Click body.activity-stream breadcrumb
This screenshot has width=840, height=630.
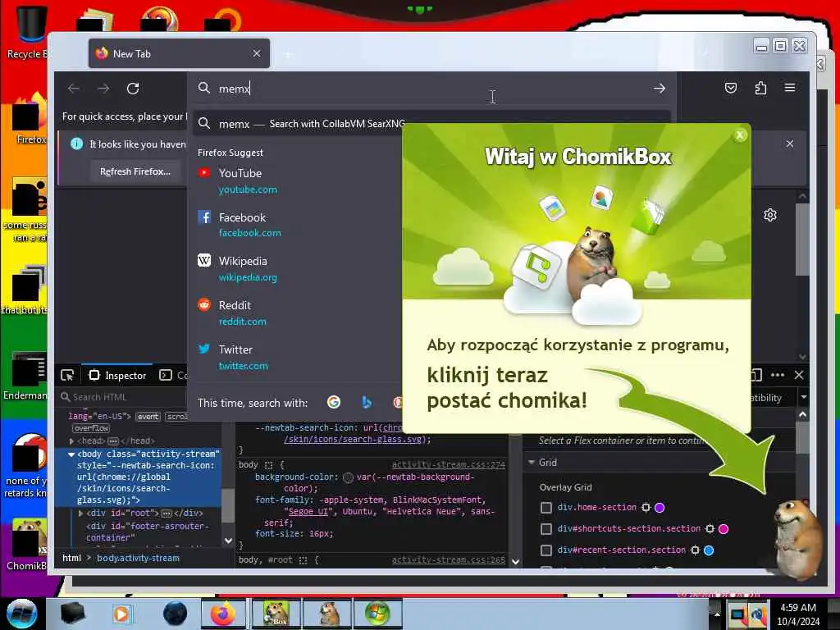point(138,558)
